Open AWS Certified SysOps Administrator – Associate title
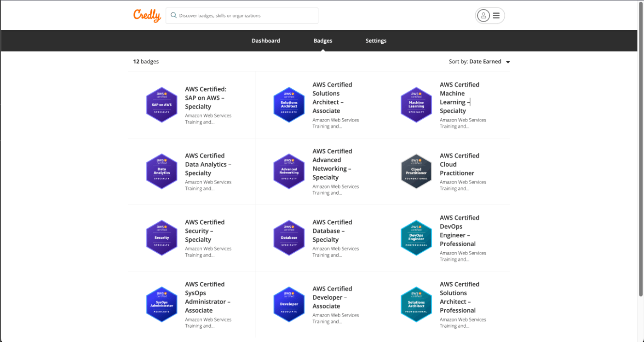The image size is (644, 342). tap(207, 297)
